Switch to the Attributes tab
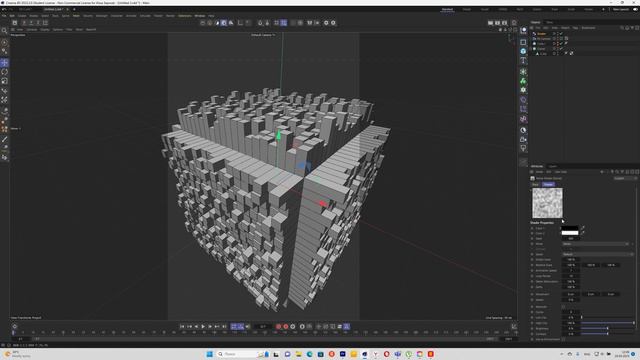Screen dimensions: 640x360 (x=537, y=167)
